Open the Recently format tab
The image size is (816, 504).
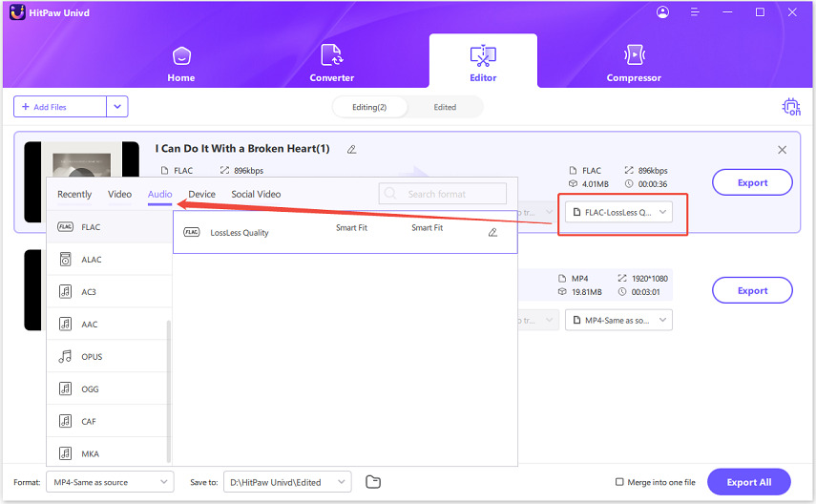[74, 194]
